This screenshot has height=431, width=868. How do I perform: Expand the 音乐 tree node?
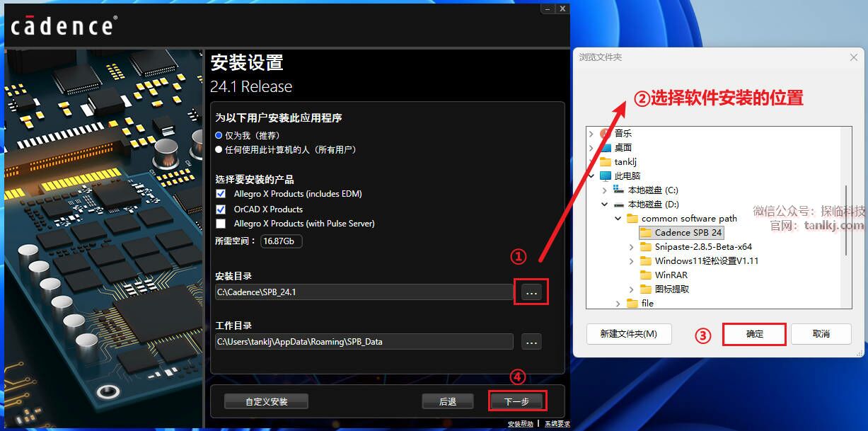591,133
